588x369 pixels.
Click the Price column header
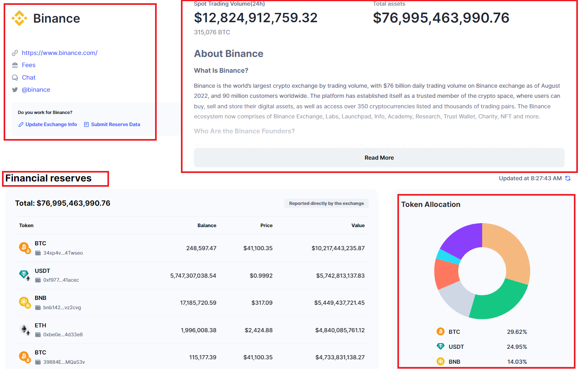tap(267, 226)
